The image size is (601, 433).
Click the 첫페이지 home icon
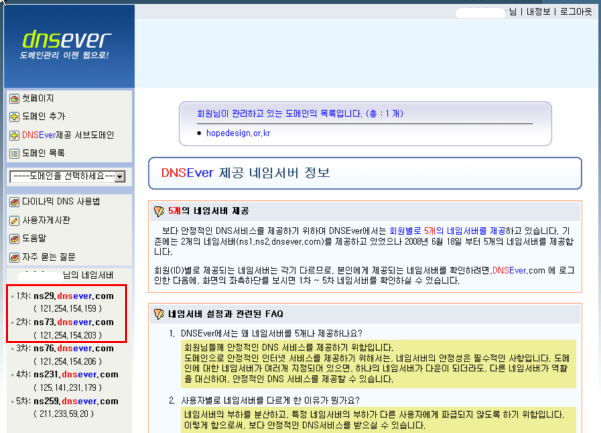(14, 99)
